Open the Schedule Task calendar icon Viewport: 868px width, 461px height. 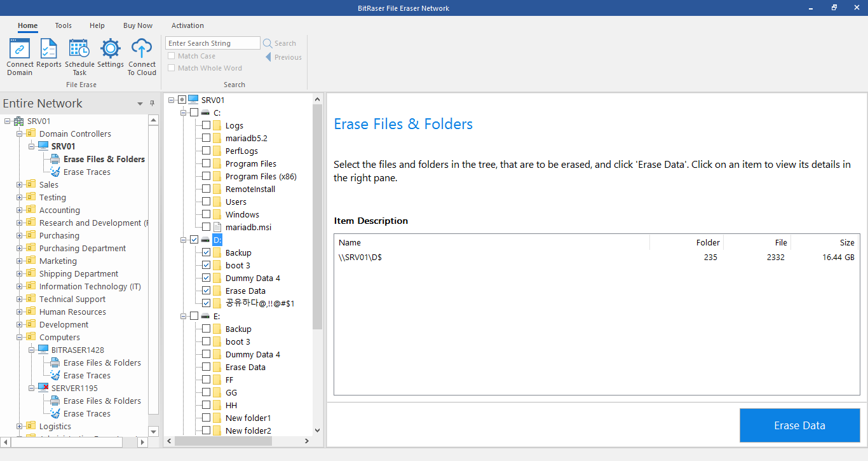79,48
